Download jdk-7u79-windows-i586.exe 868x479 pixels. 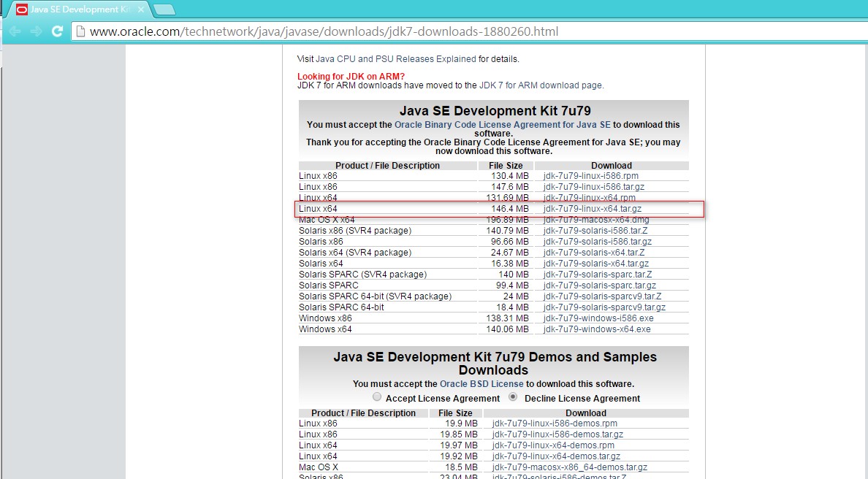[598, 318]
